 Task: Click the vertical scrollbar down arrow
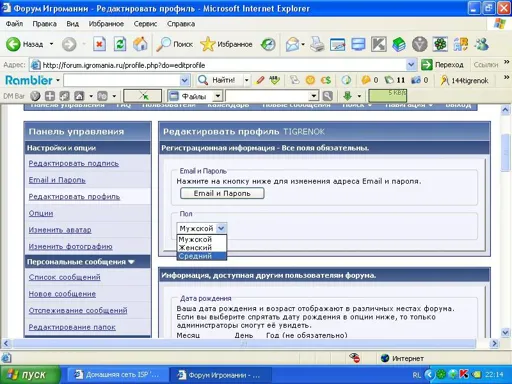505,332
